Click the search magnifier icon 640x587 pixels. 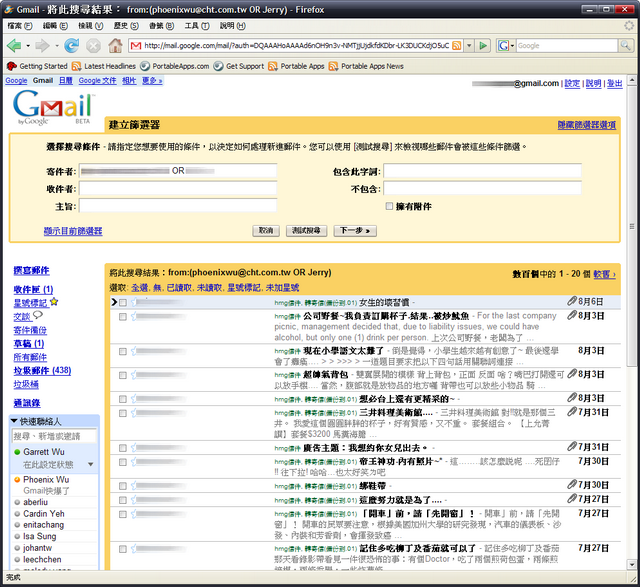pyautogui.click(x=624, y=46)
